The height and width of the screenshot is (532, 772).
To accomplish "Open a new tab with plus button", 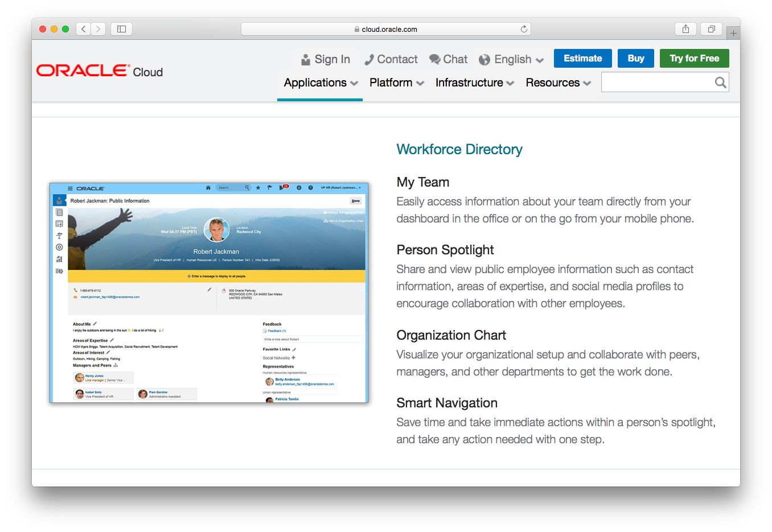I will click(733, 33).
